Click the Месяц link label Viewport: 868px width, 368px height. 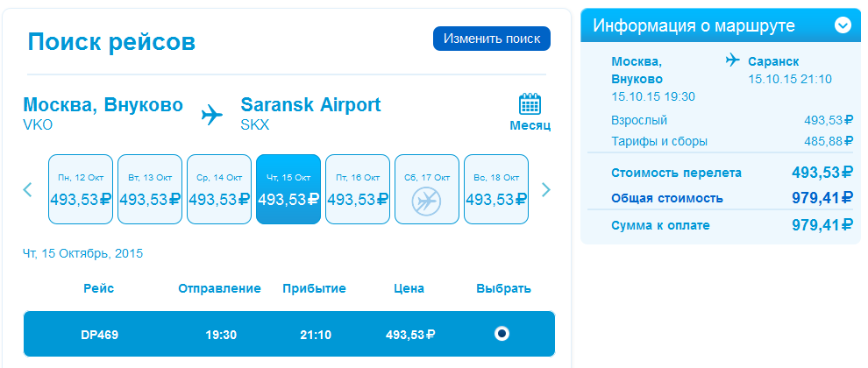[x=530, y=125]
